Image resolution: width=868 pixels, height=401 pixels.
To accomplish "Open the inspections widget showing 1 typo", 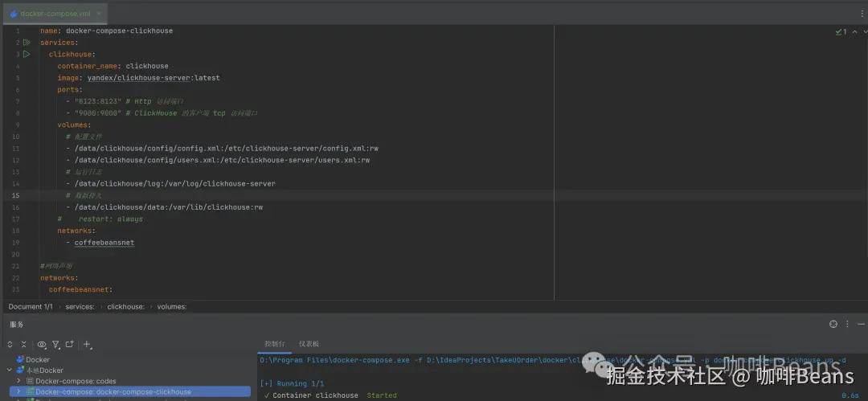I will tap(841, 32).
